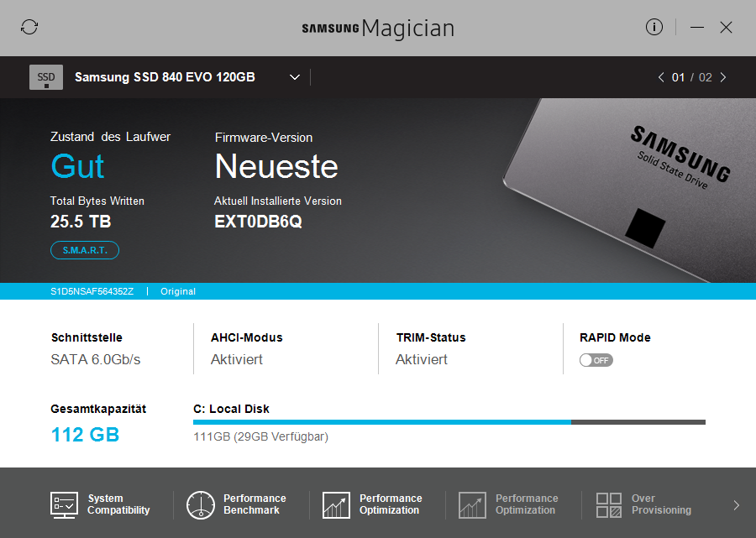Toggle RAPID Mode switch

596,360
